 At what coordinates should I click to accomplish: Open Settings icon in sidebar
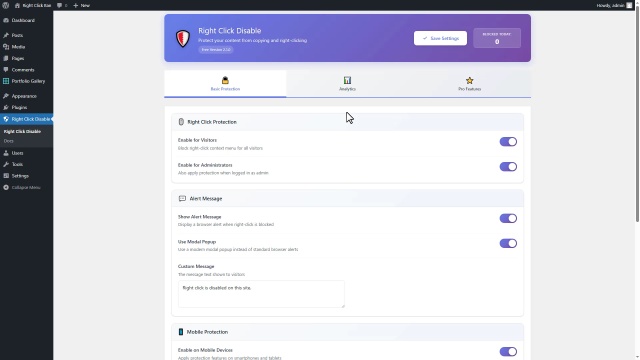[x=6, y=176]
